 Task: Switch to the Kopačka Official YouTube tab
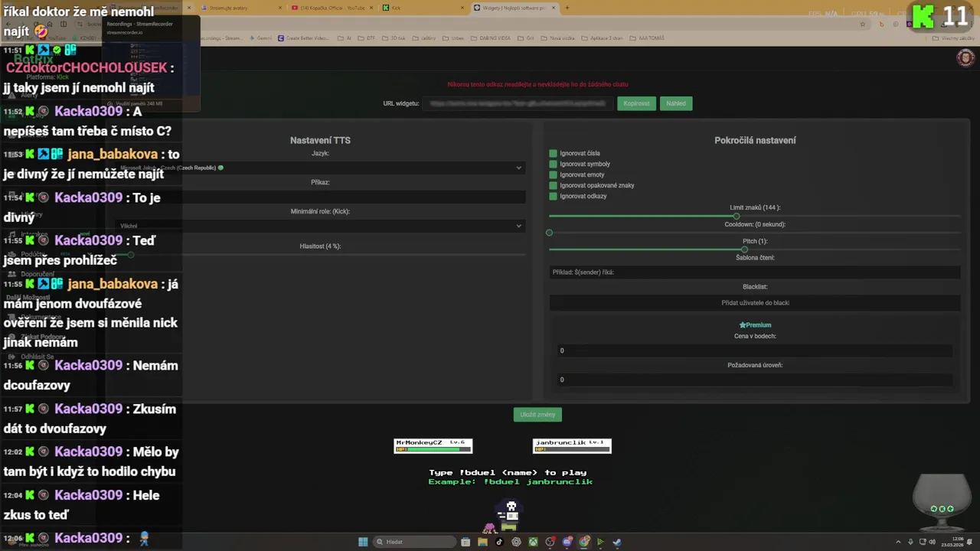(333, 8)
